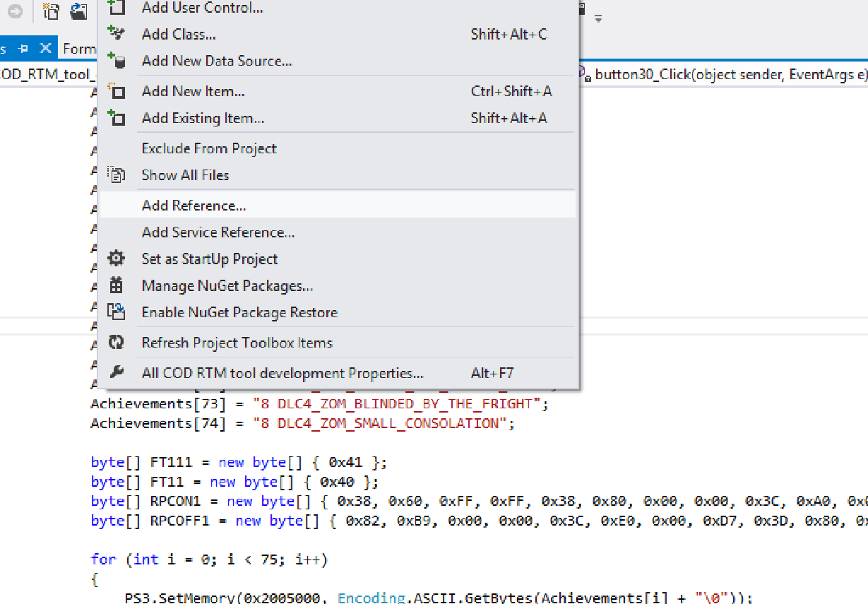The width and height of the screenshot is (868, 604).
Task: Pick Add New Item from the menu
Action: pos(338,91)
